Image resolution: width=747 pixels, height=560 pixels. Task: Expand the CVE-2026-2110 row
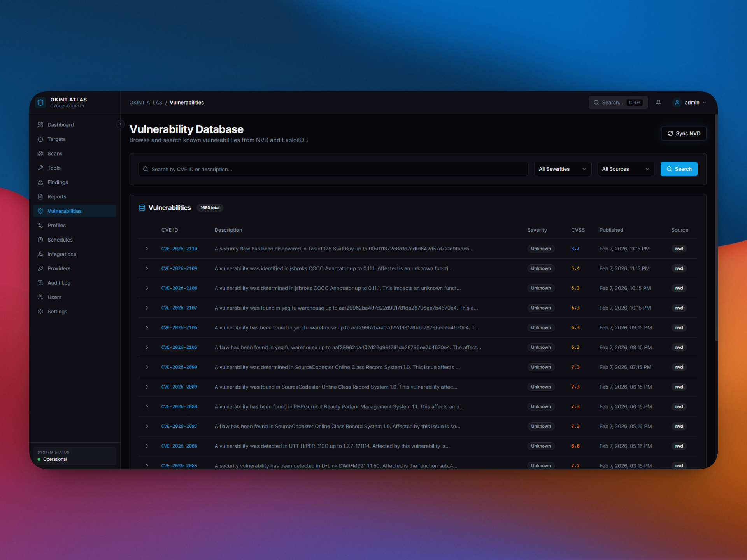pyautogui.click(x=147, y=248)
